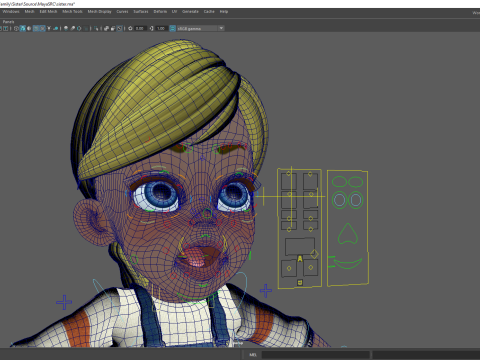Select the top-right diamond slider handle
This screenshot has height=360, width=480.
pyautogui.click(x=310, y=174)
